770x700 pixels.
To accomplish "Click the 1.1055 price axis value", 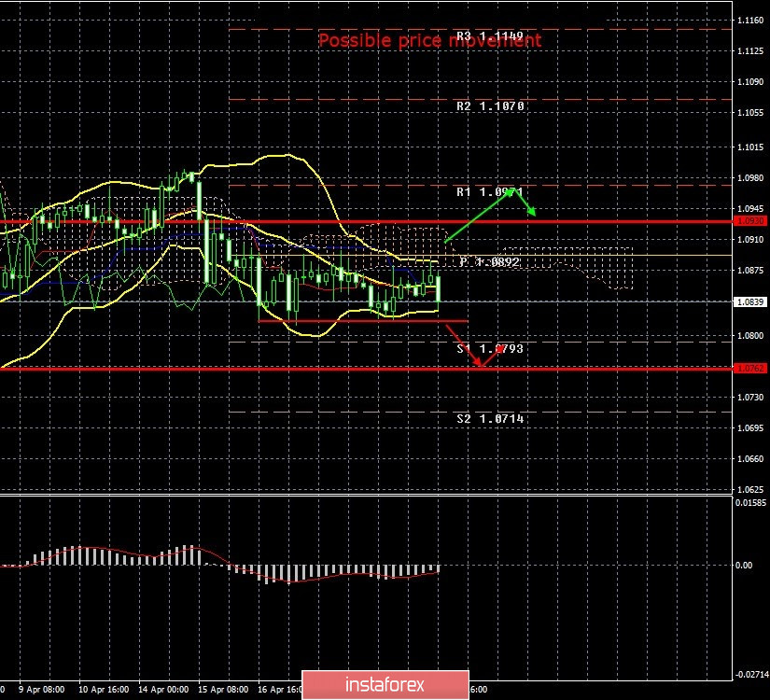I will [750, 113].
